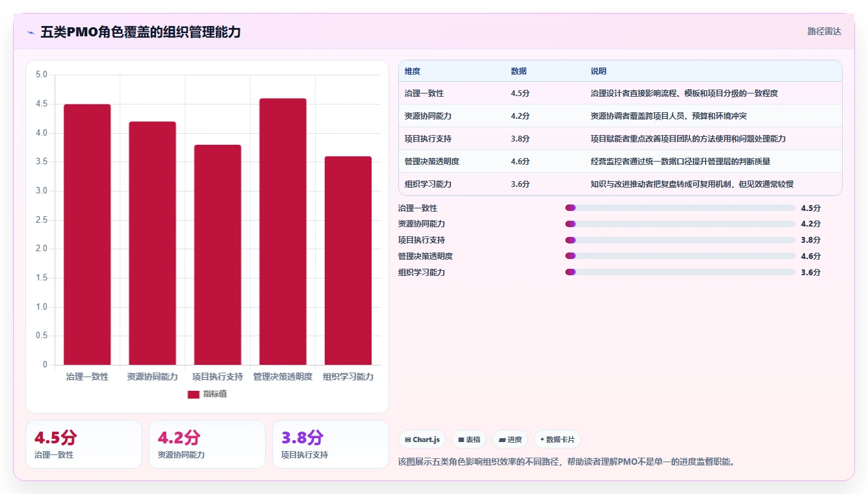This screenshot has width=868, height=494.
Task: Click the 资源协同能力 bar in the chart
Action: pyautogui.click(x=152, y=243)
